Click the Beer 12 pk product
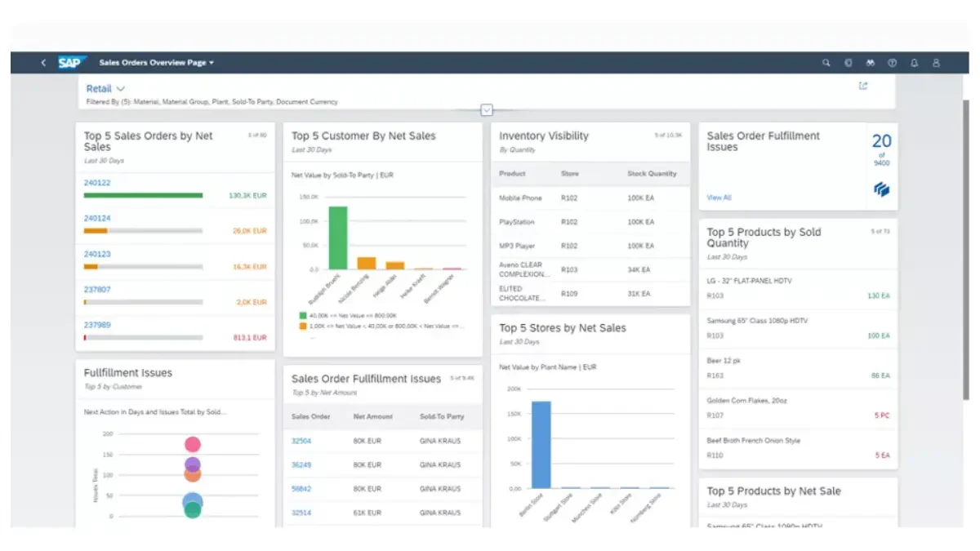The height and width of the screenshot is (551, 980). click(x=798, y=368)
